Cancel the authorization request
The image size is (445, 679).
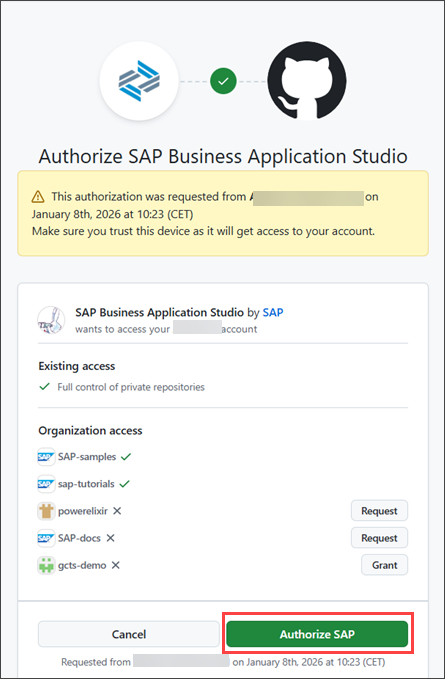click(x=129, y=634)
